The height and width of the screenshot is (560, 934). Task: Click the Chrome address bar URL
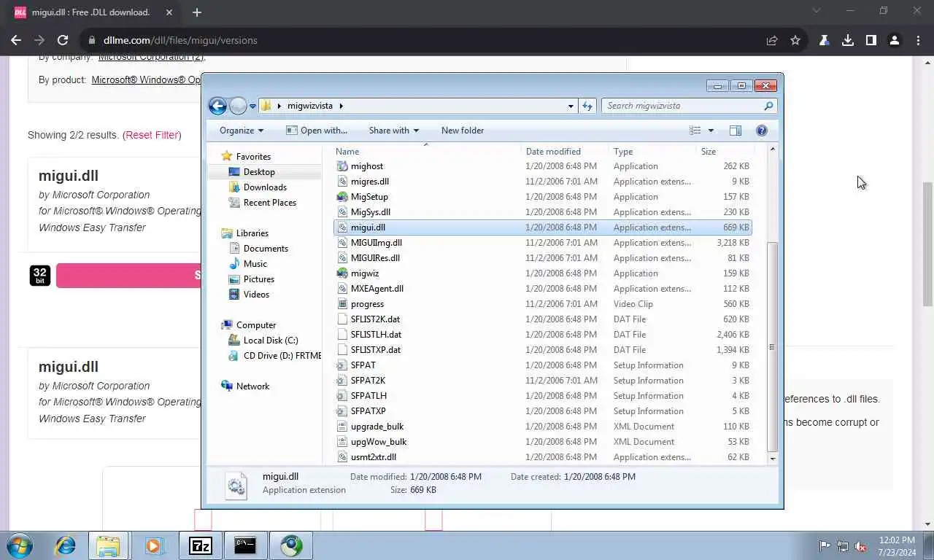coord(180,40)
